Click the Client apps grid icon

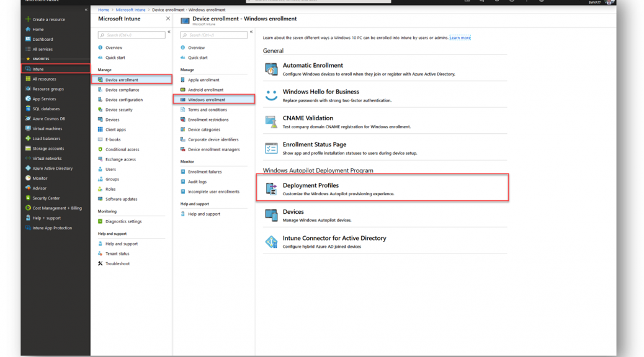[x=101, y=130]
